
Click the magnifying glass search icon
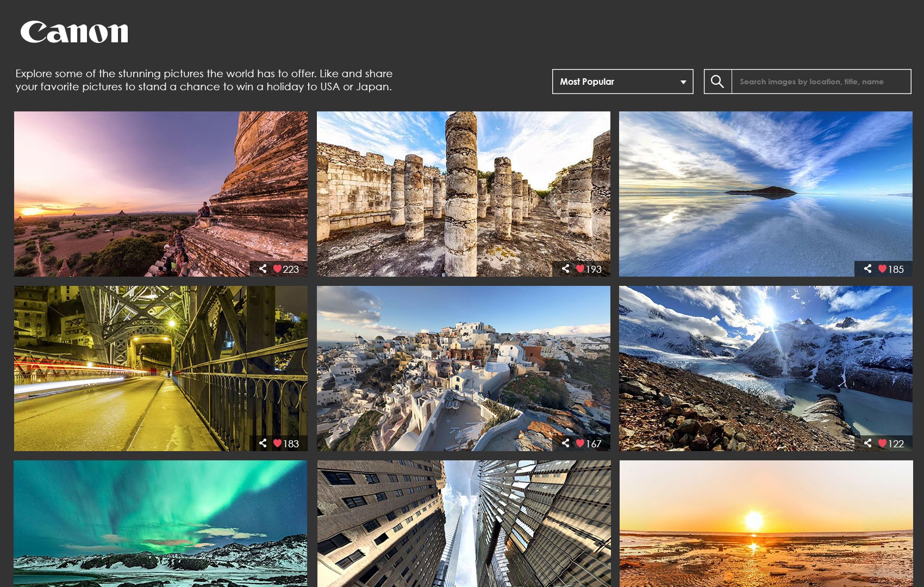click(x=717, y=82)
